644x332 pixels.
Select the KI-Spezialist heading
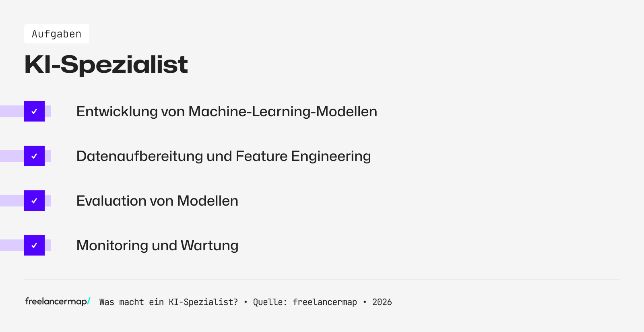(x=106, y=64)
